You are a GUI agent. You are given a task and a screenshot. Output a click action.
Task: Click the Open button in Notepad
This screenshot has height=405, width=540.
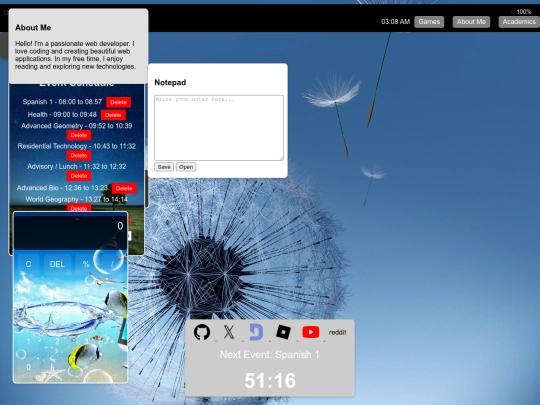point(186,167)
